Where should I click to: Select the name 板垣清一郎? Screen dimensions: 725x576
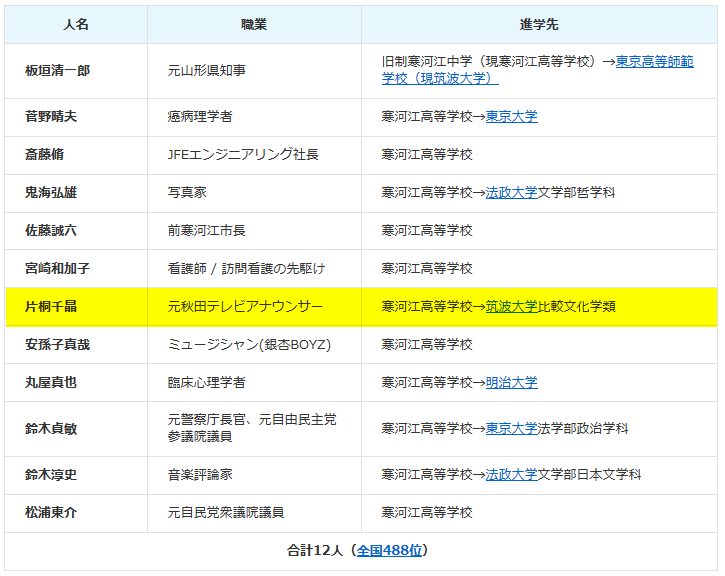57,71
